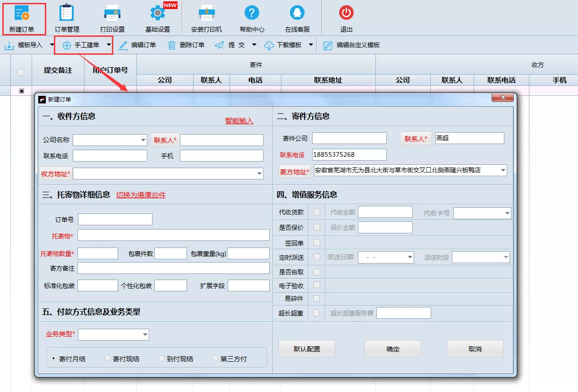Image resolution: width=578 pixels, height=392 pixels.
Task: Focus the 寄方备注 input field
Action: (x=173, y=268)
